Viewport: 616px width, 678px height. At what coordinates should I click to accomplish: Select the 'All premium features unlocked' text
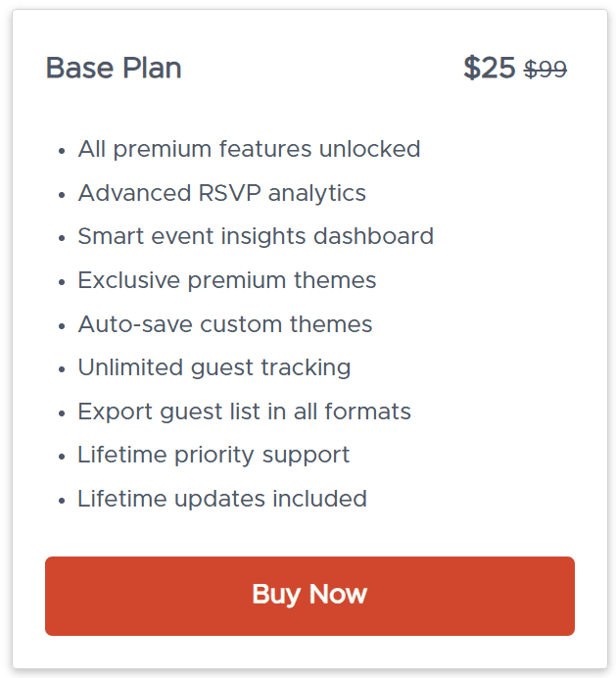[249, 149]
